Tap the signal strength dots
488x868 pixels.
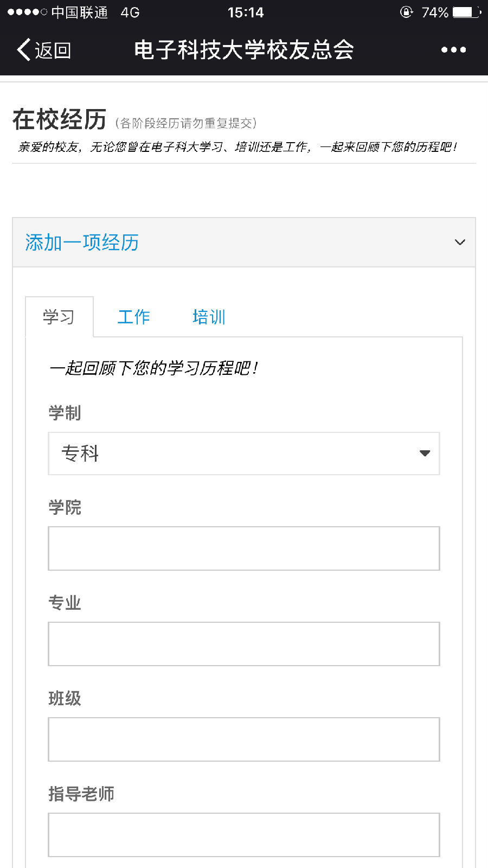(x=27, y=12)
